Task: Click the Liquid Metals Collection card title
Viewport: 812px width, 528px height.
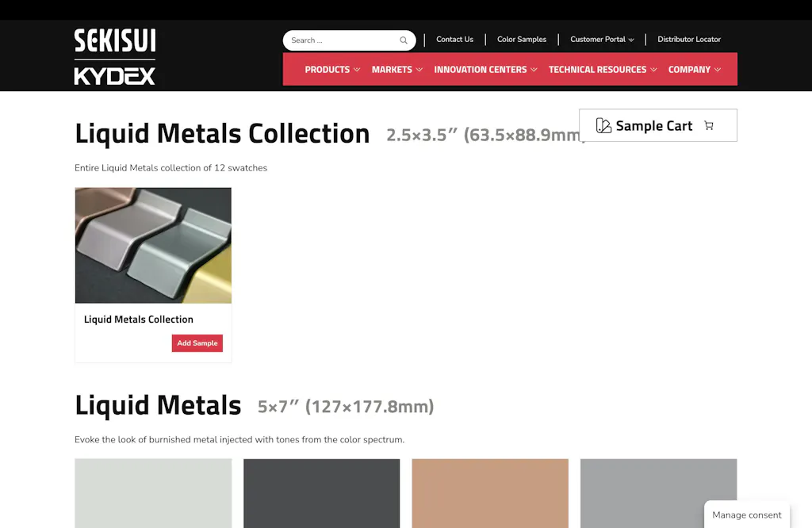Action: coord(138,319)
